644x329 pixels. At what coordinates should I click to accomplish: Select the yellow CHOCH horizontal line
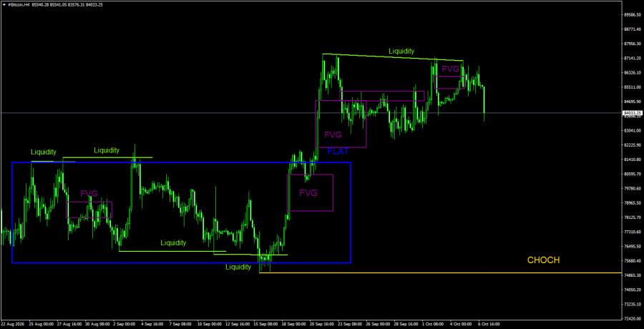tap(439, 272)
